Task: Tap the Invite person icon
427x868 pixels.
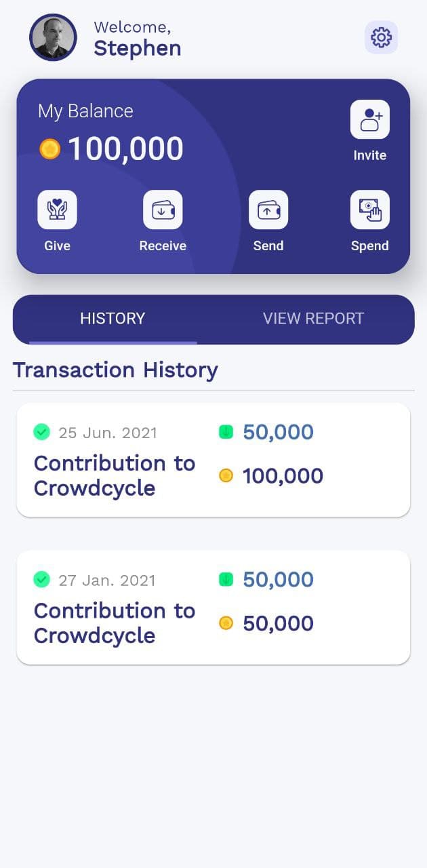Action: click(x=370, y=119)
